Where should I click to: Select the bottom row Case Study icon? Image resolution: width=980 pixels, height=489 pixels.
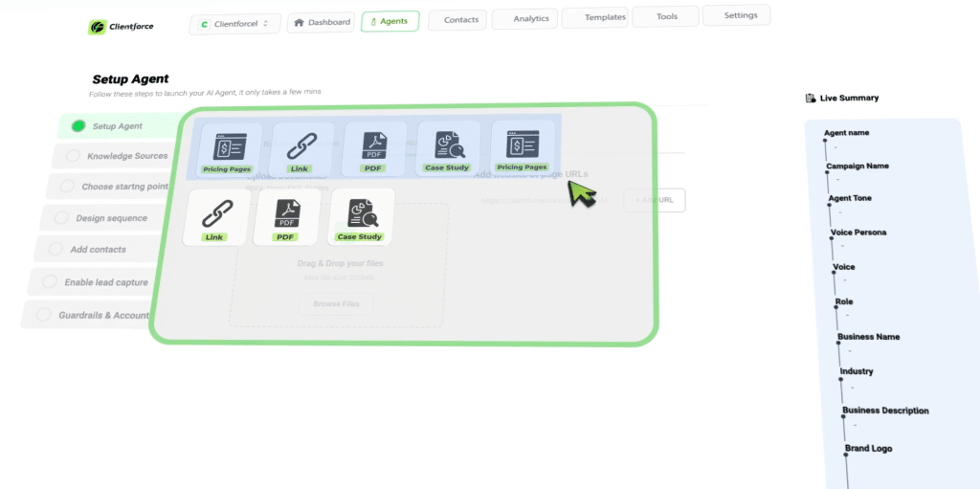[x=361, y=213]
